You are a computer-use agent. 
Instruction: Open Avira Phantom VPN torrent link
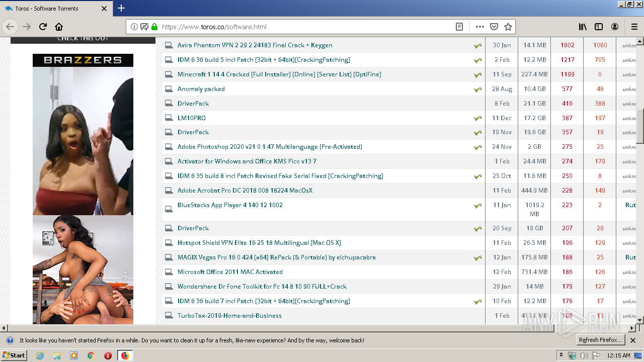click(255, 45)
